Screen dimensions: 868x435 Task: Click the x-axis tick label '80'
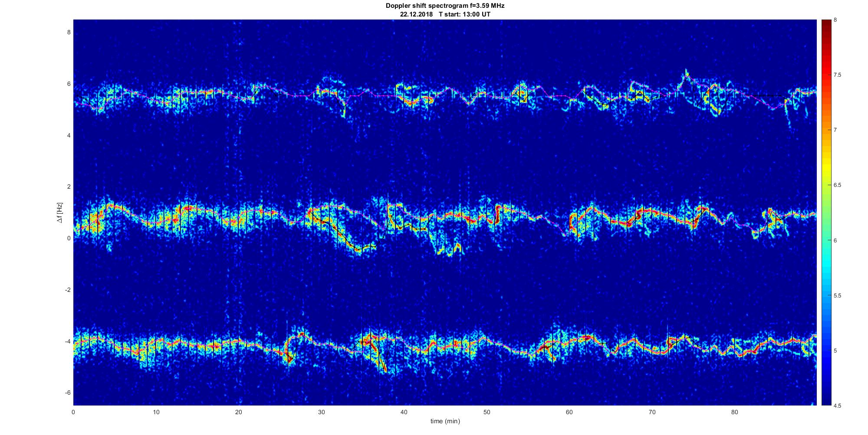(735, 412)
